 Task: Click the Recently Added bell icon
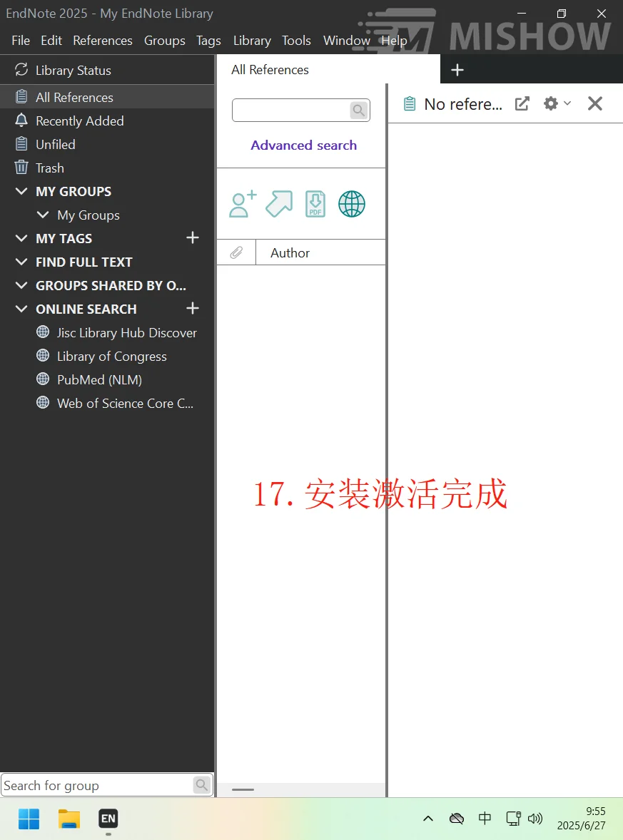coord(21,121)
